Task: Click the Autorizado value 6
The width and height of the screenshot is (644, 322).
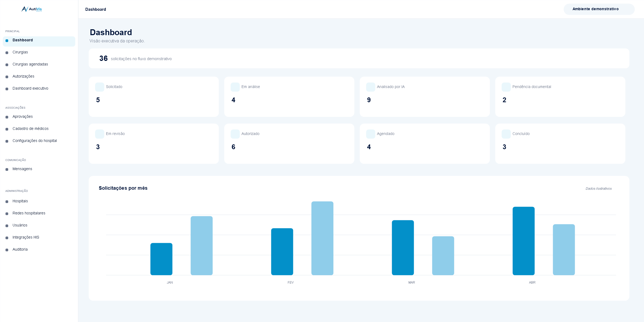Action: point(233,147)
